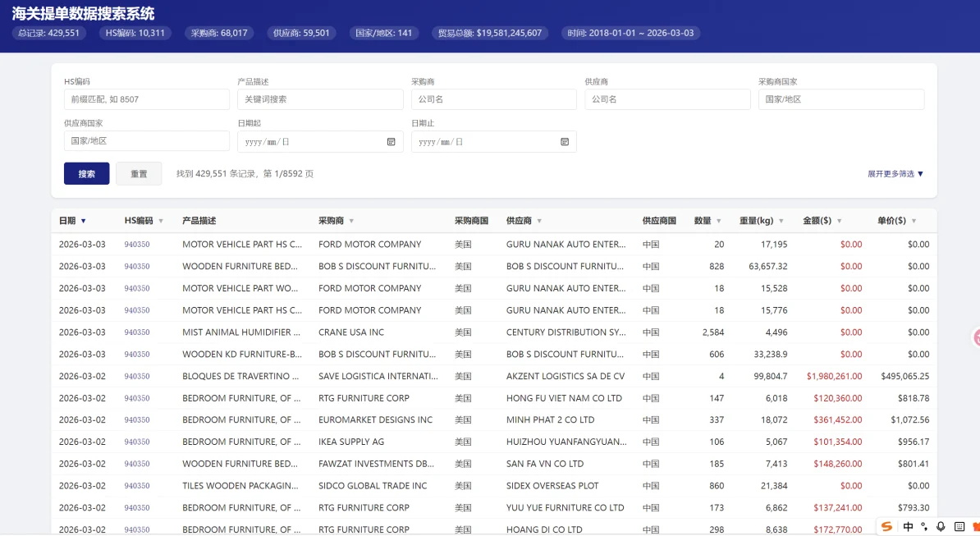Open the 日期止 calendar picker icon
This screenshot has width=980, height=536.
tap(565, 142)
